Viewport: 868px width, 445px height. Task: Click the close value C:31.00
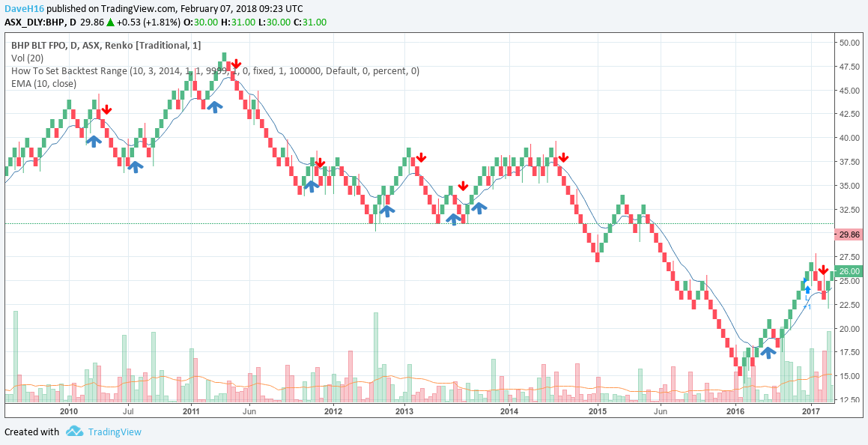pyautogui.click(x=311, y=22)
